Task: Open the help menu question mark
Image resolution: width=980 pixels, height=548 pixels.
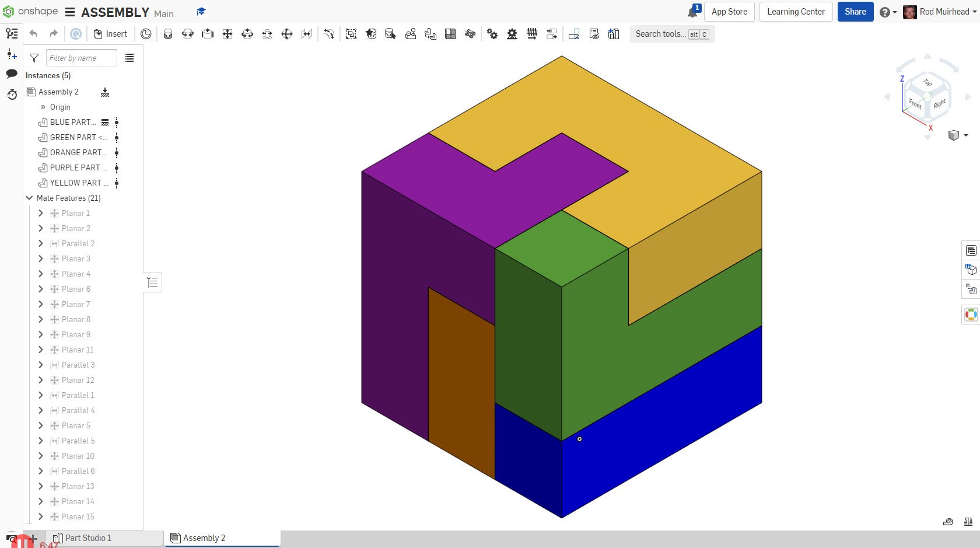Action: pyautogui.click(x=888, y=12)
